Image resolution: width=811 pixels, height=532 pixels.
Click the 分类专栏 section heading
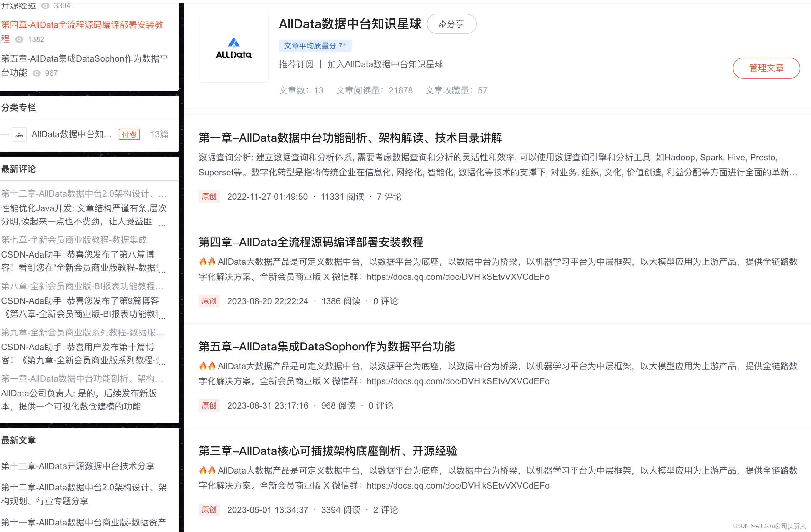tap(18, 108)
